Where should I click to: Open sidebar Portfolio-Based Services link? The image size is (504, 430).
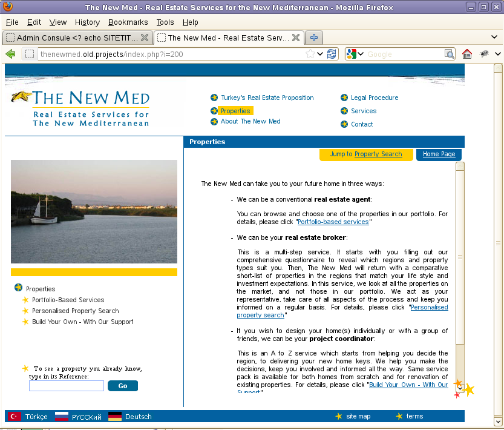(x=68, y=300)
